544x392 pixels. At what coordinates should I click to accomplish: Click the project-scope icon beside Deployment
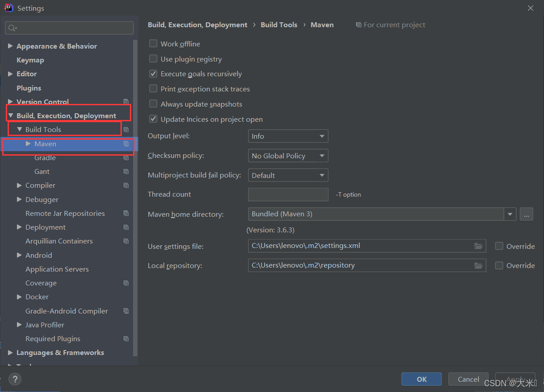click(126, 227)
